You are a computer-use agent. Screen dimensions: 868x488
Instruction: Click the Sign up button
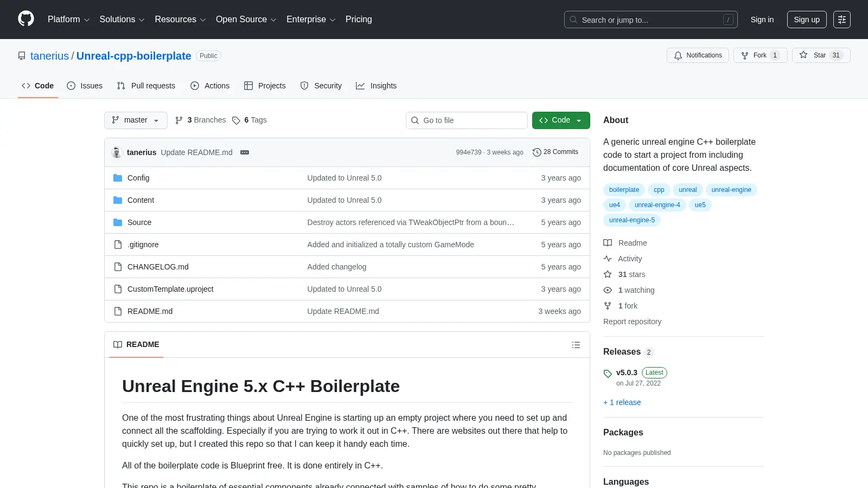point(807,20)
